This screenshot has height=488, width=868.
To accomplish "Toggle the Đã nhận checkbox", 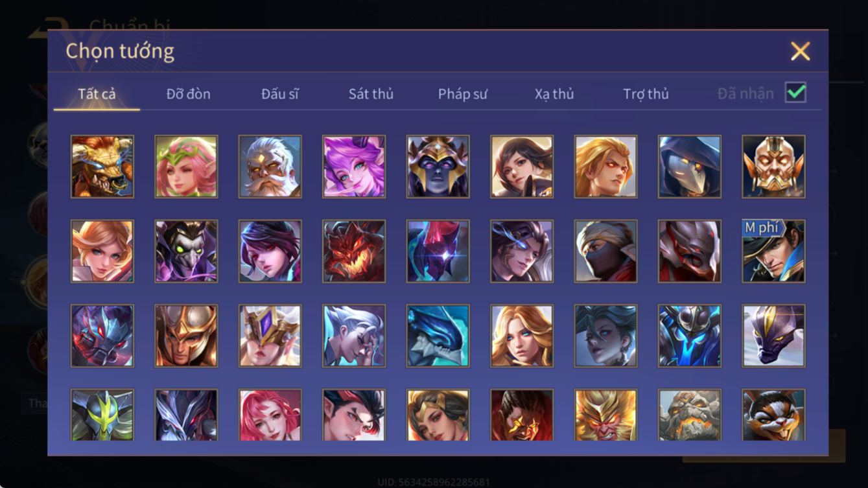I will [x=795, y=93].
